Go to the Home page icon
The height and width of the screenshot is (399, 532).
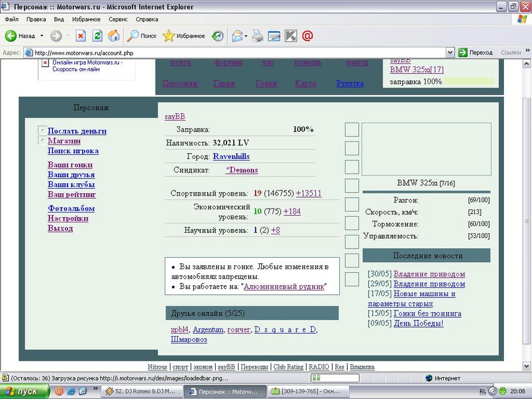pos(114,35)
